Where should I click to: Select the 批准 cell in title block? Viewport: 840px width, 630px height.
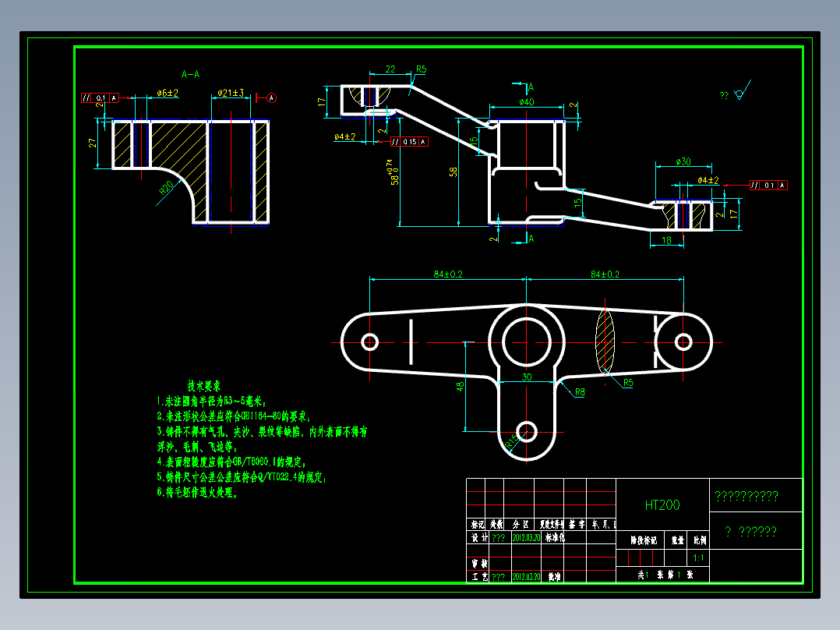[555, 577]
